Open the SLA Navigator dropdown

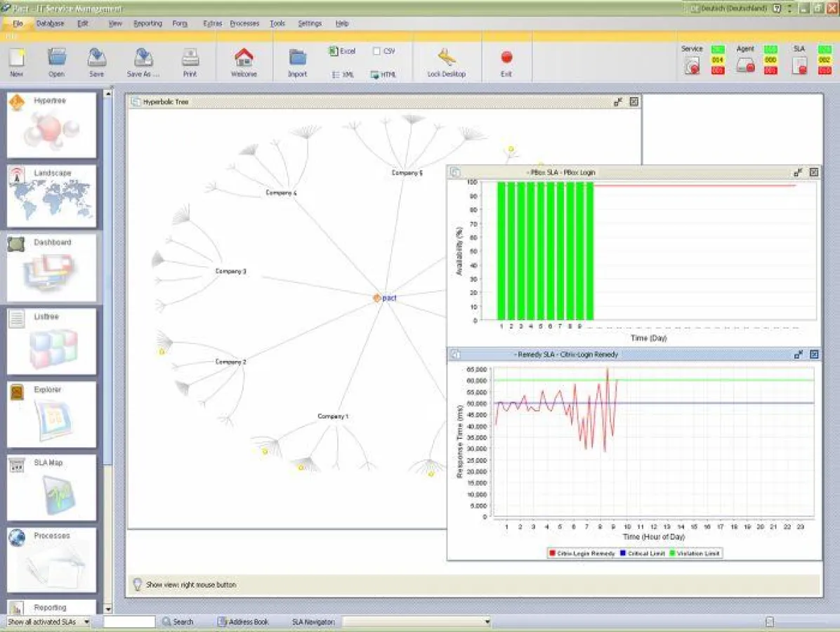[487, 621]
